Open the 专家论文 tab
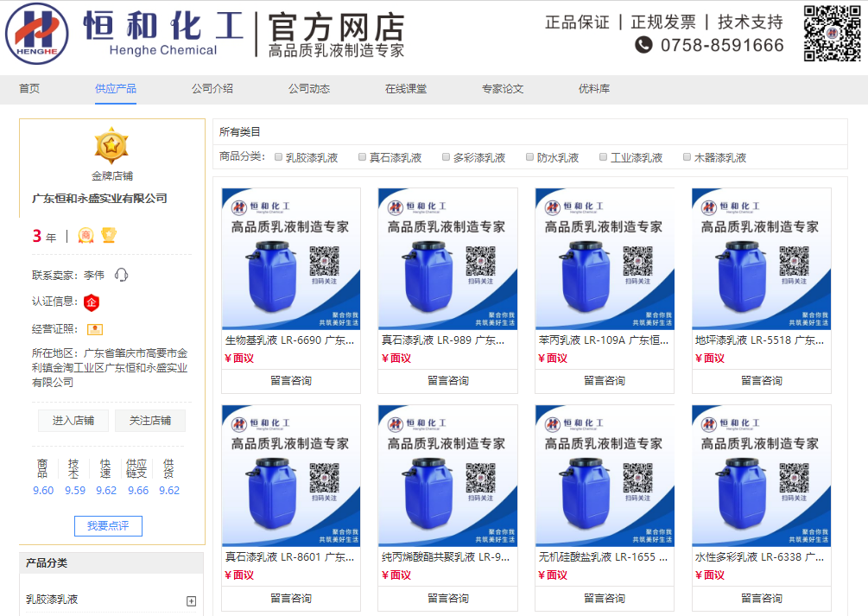 point(503,89)
